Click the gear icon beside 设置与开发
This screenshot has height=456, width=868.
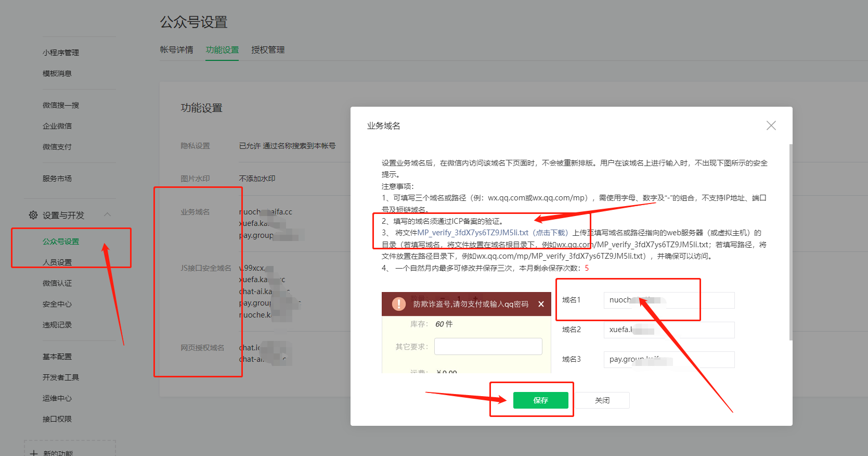pyautogui.click(x=33, y=215)
